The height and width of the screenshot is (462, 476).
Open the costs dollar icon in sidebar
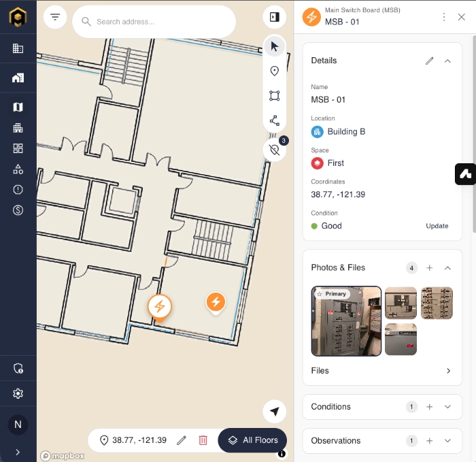[18, 210]
